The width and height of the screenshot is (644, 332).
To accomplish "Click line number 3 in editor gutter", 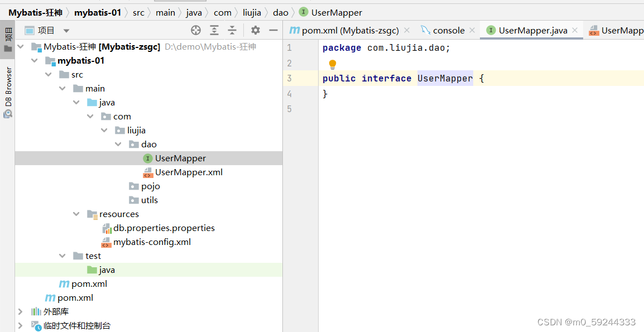I will coord(290,78).
